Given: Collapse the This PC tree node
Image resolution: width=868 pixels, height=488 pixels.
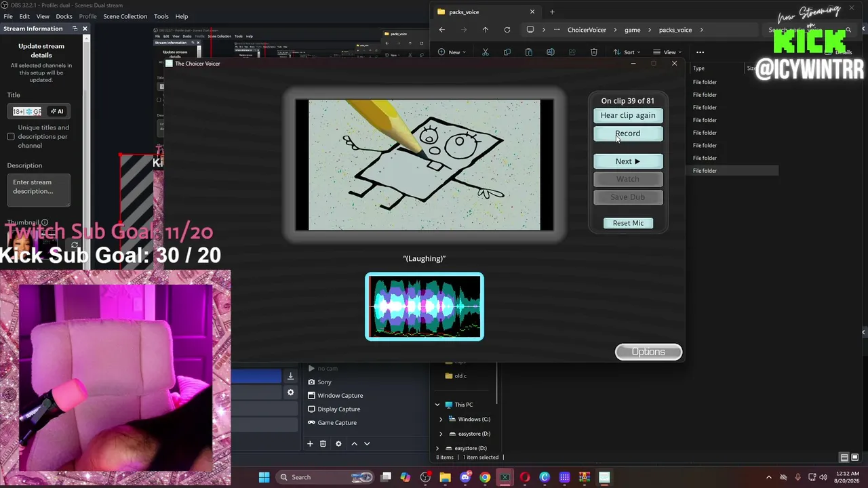Looking at the screenshot, I should point(437,405).
